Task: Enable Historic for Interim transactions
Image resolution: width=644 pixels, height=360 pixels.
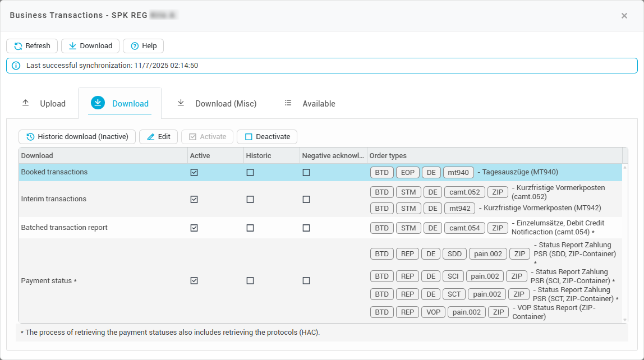Action: click(x=250, y=199)
